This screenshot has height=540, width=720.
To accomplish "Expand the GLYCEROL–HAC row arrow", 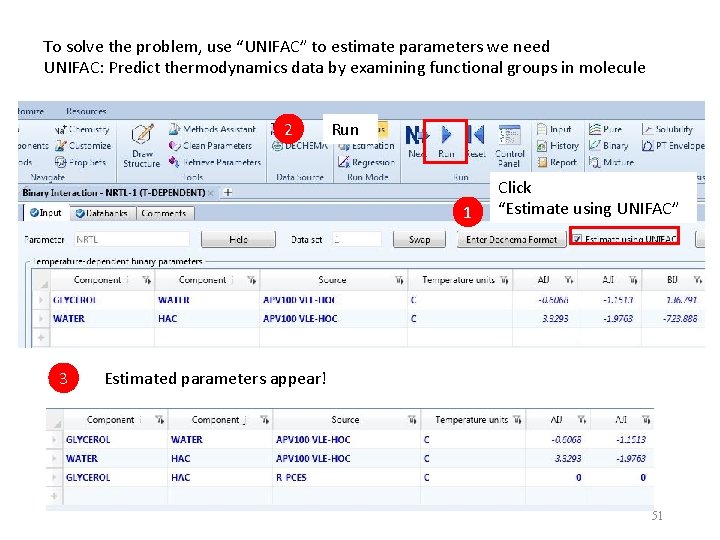I will (x=54, y=478).
